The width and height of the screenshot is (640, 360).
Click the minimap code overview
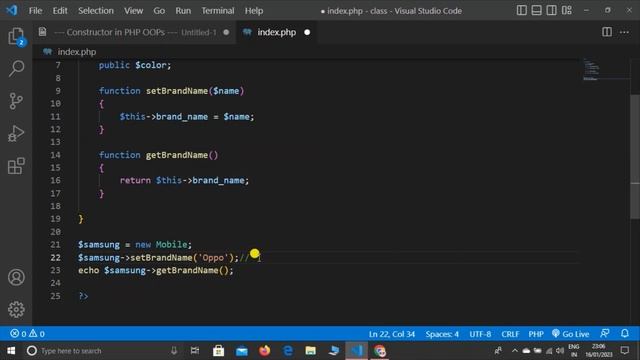coord(592,69)
